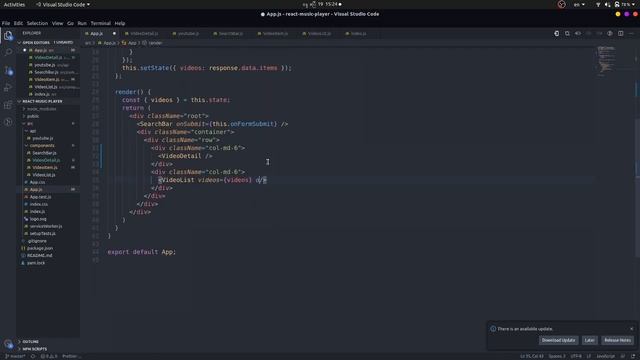Open errors and warnings count in status bar

coord(49,356)
